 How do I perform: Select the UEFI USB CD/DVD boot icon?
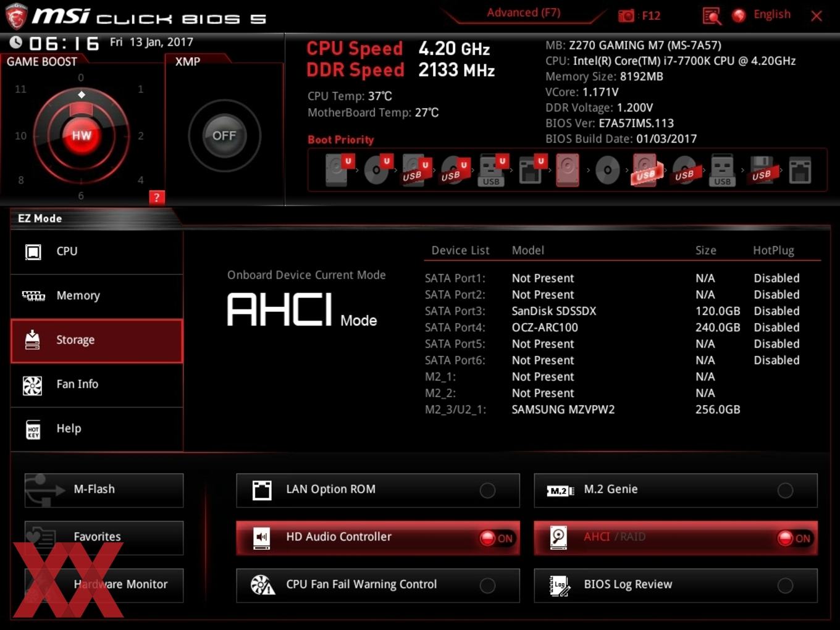pyautogui.click(x=455, y=170)
